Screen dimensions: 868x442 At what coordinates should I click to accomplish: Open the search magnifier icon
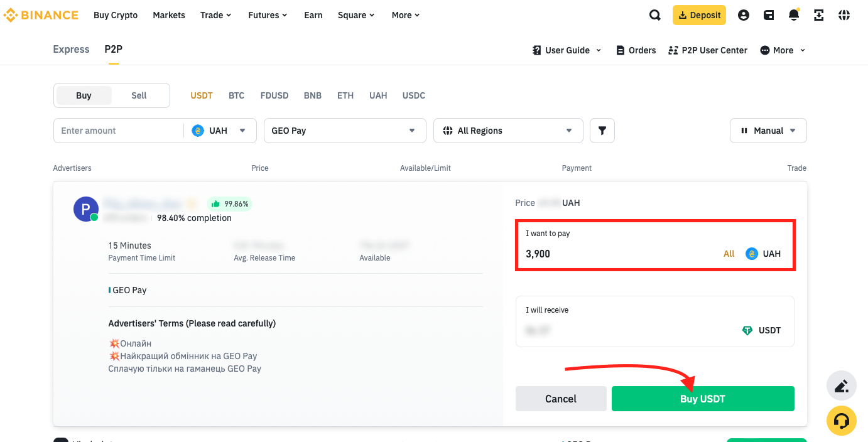[x=654, y=15]
